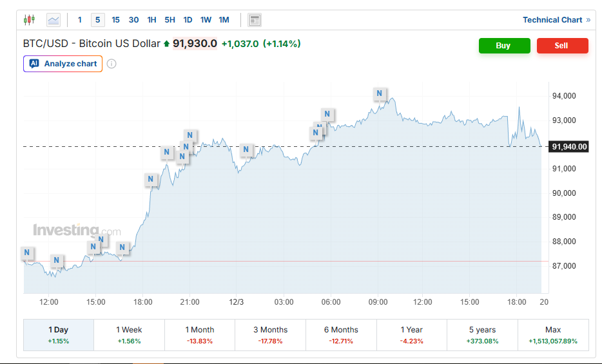The height and width of the screenshot is (364, 602).
Task: Show the 1 Week range tab
Action: [x=129, y=334]
